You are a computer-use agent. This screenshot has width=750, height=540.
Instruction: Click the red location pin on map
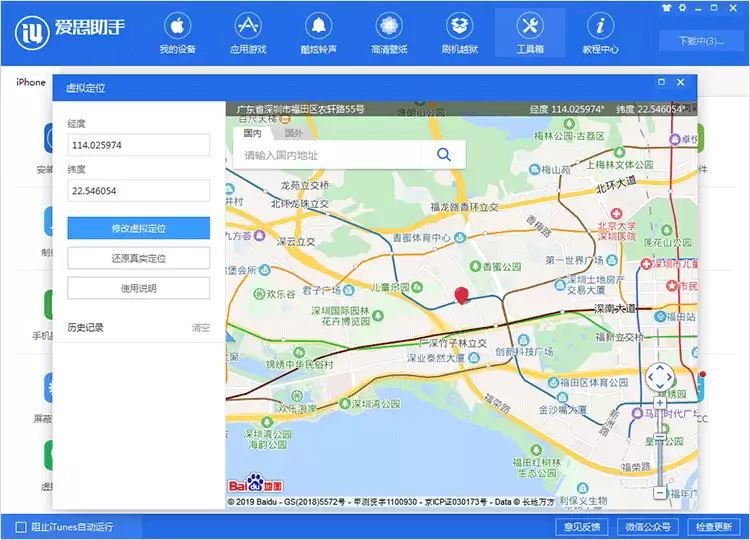coord(461,296)
